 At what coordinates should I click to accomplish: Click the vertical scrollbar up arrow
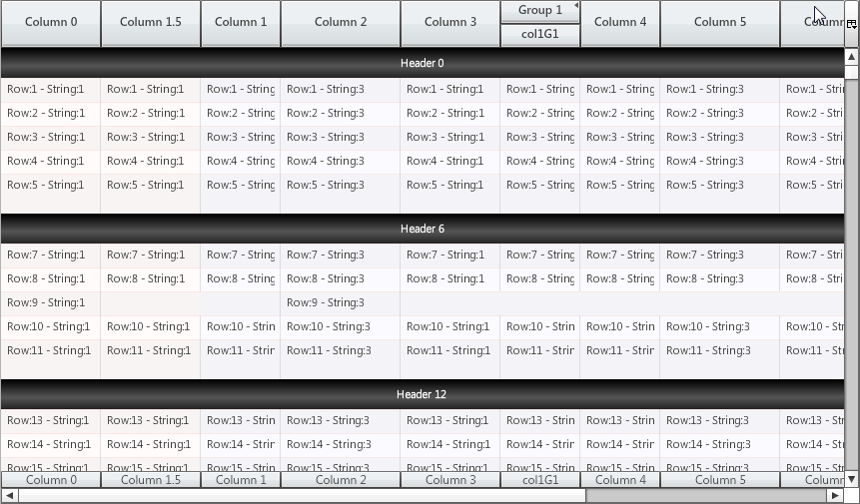click(x=851, y=57)
